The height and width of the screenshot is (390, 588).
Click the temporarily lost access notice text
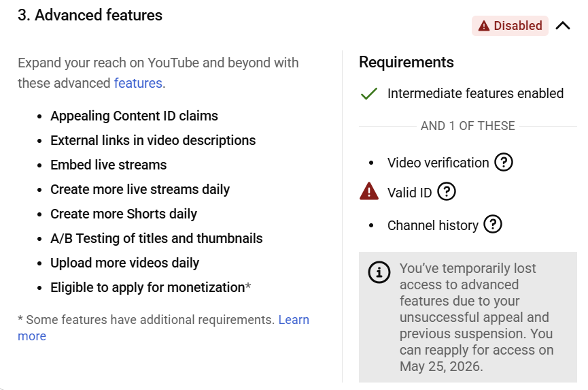pos(477,317)
